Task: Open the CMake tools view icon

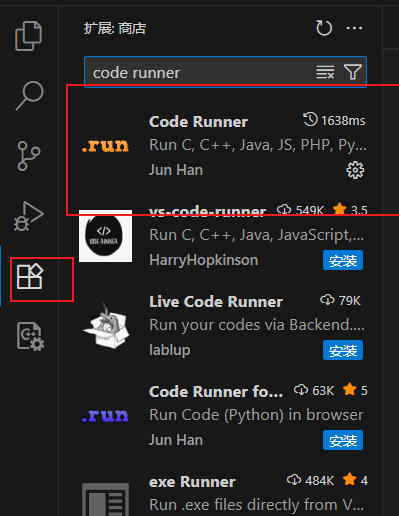Action: (x=30, y=336)
